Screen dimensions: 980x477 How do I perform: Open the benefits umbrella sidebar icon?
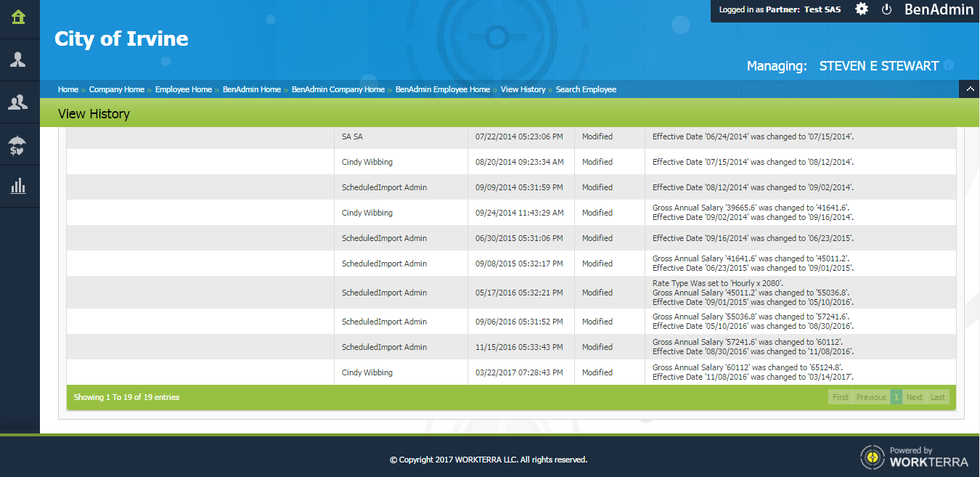(18, 145)
